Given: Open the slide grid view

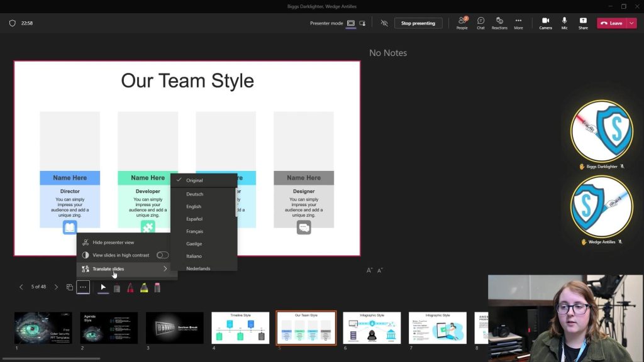Looking at the screenshot, I should click(x=69, y=287).
